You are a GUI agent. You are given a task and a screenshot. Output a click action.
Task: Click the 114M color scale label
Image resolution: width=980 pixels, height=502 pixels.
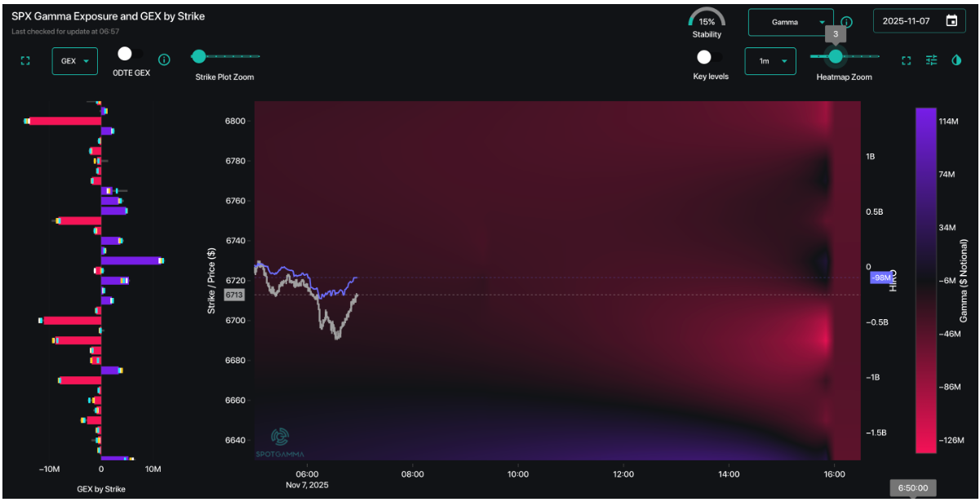(948, 122)
